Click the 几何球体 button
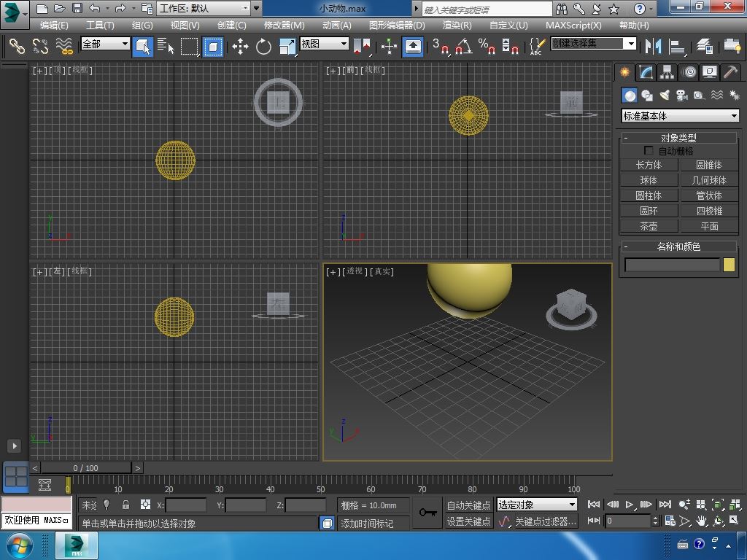 pos(709,180)
